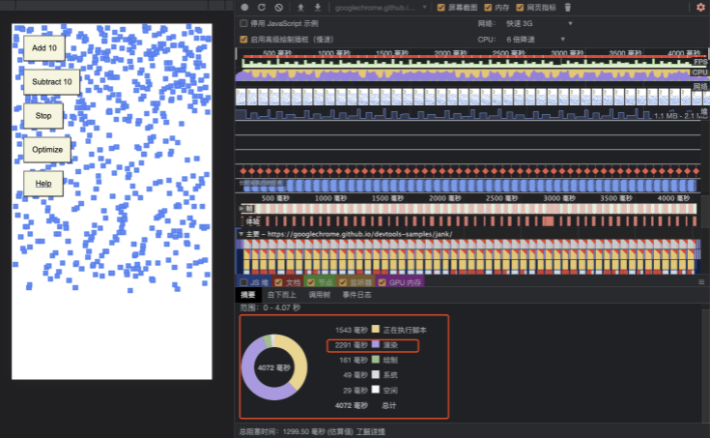Click the 1.1 MB - 2.1 MB heap label

(680, 116)
